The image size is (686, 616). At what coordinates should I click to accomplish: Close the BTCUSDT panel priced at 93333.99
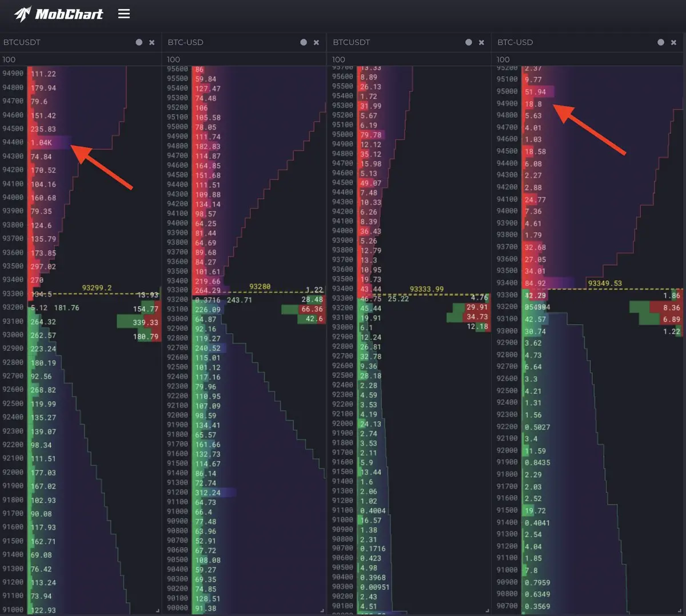[x=481, y=42]
